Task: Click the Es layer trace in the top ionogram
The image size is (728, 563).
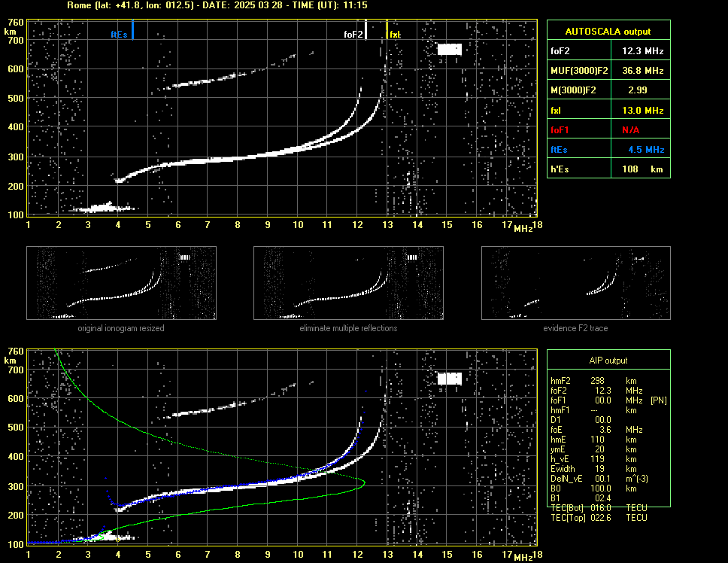Action: pos(102,208)
